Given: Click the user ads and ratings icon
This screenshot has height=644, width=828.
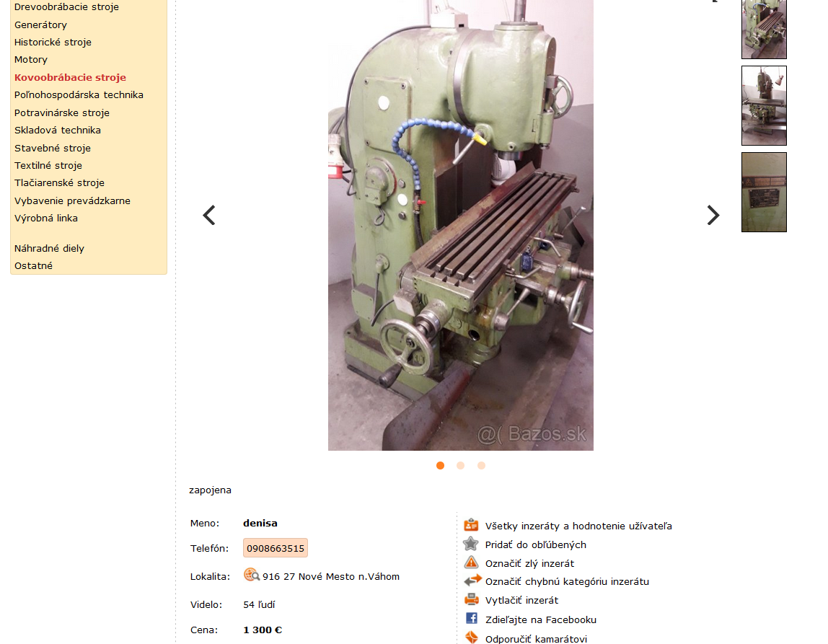Looking at the screenshot, I should click(x=471, y=525).
